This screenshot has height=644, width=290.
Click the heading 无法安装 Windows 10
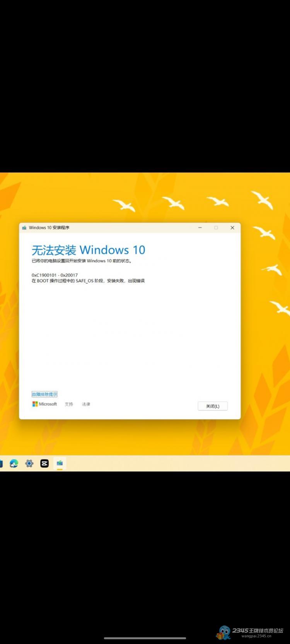88,250
